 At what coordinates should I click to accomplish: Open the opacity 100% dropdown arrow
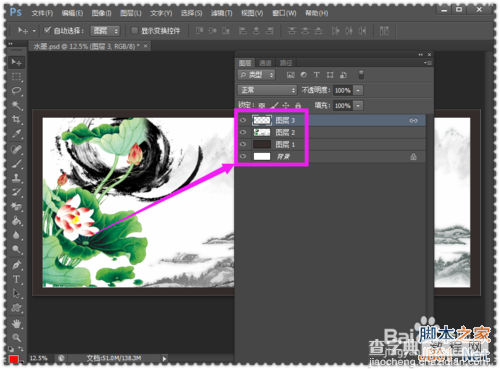click(x=358, y=90)
